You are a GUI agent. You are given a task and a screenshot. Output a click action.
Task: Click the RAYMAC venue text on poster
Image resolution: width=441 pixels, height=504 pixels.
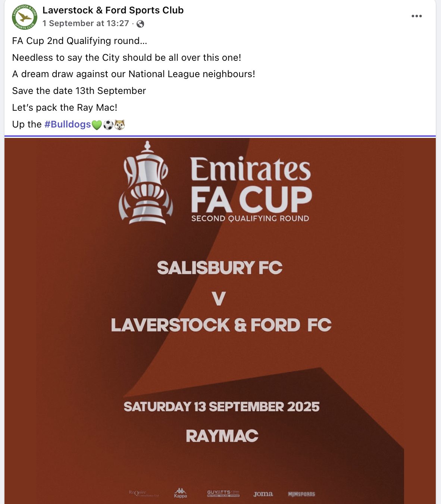222,436
